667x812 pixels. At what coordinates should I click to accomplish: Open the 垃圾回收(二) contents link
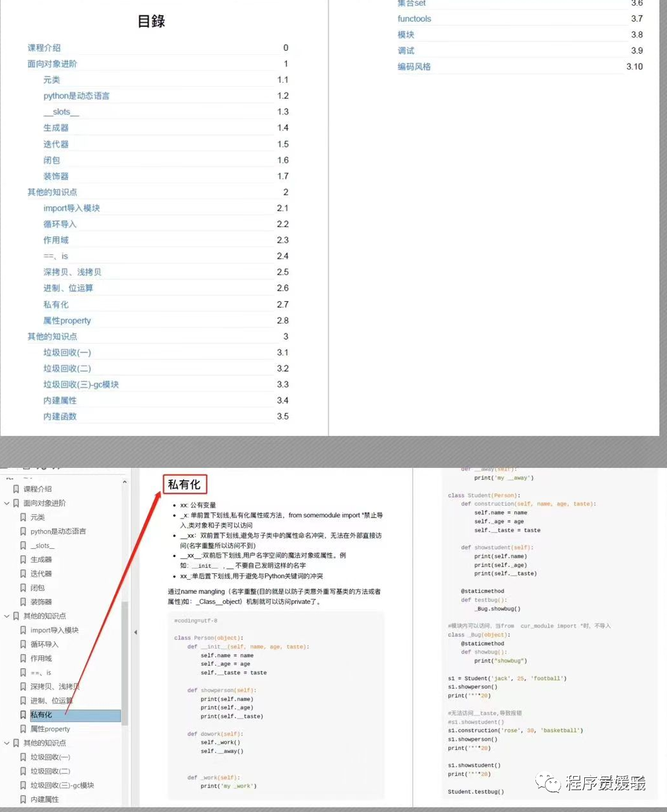point(67,368)
